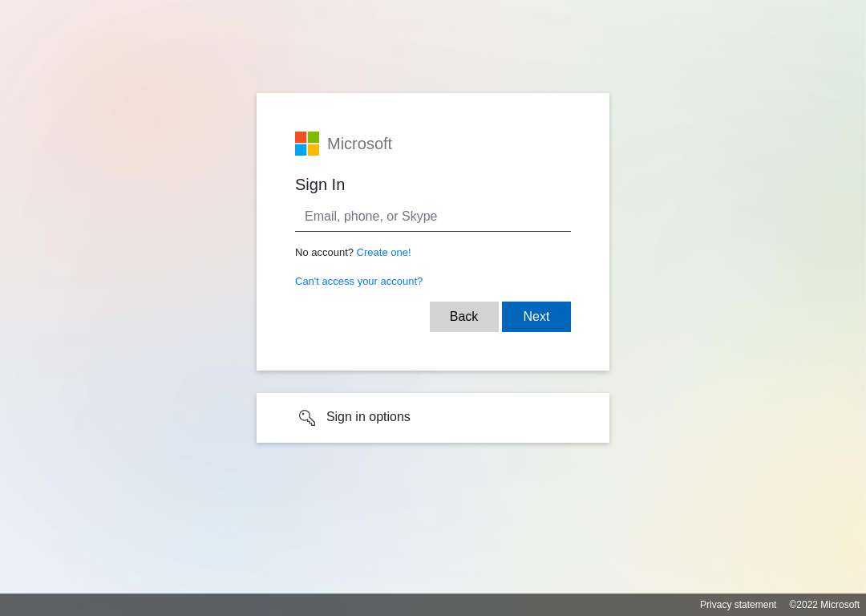This screenshot has width=866, height=616.
Task: Click the Sign In heading
Action: 320,184
